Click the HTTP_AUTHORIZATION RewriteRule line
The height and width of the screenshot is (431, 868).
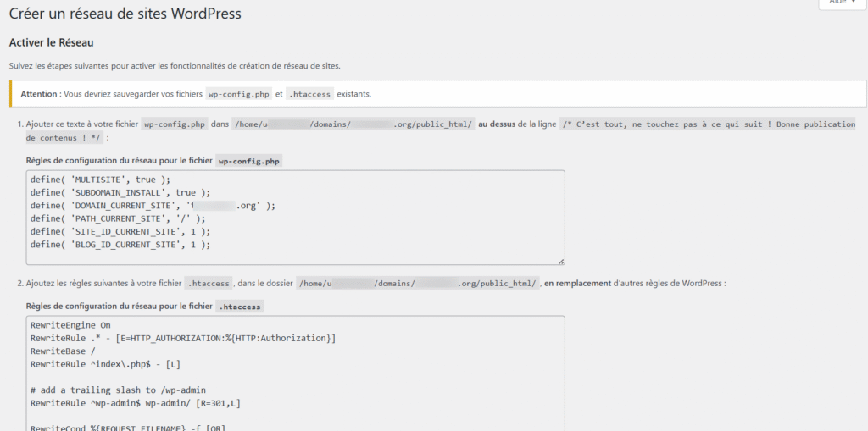coord(183,338)
